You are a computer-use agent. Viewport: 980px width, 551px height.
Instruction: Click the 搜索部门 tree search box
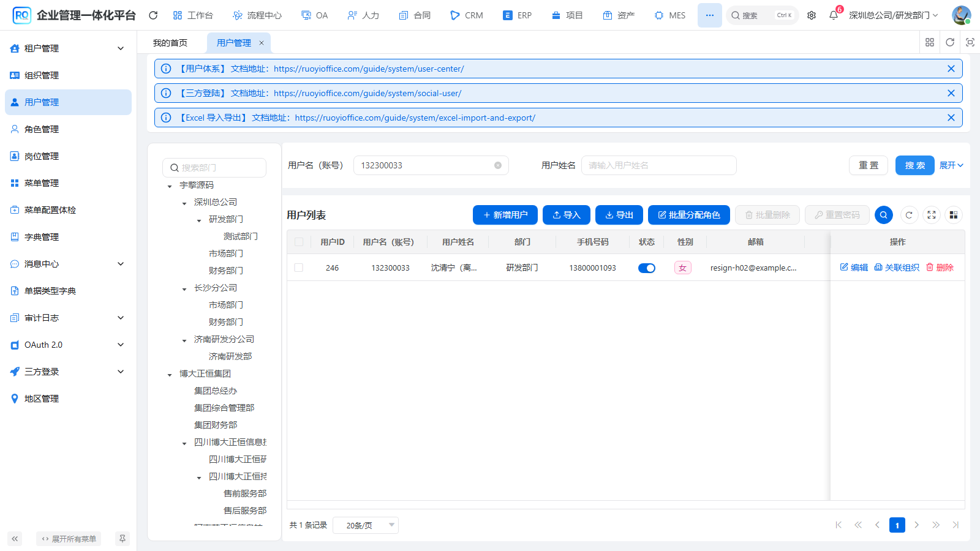[x=214, y=167]
